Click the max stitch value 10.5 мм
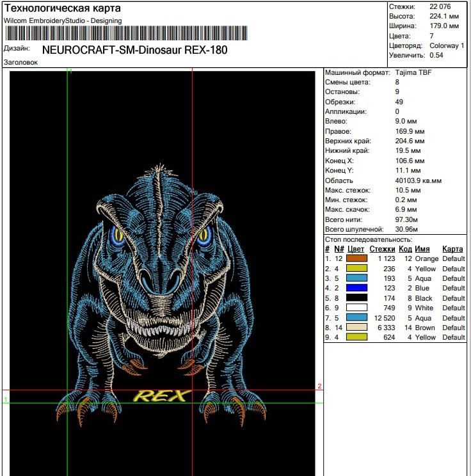 point(408,191)
